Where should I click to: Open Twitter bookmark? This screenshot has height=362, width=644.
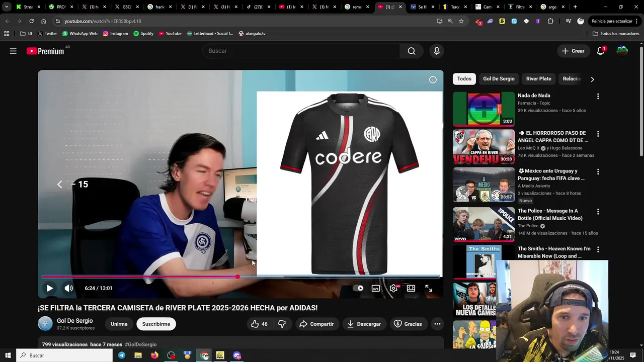pos(47,34)
